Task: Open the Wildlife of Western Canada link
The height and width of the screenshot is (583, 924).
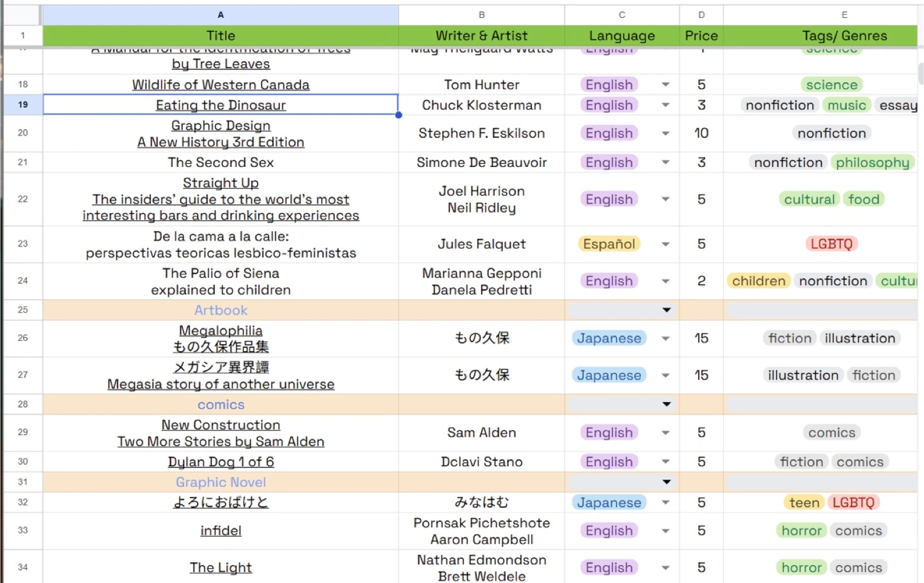Action: coord(221,85)
